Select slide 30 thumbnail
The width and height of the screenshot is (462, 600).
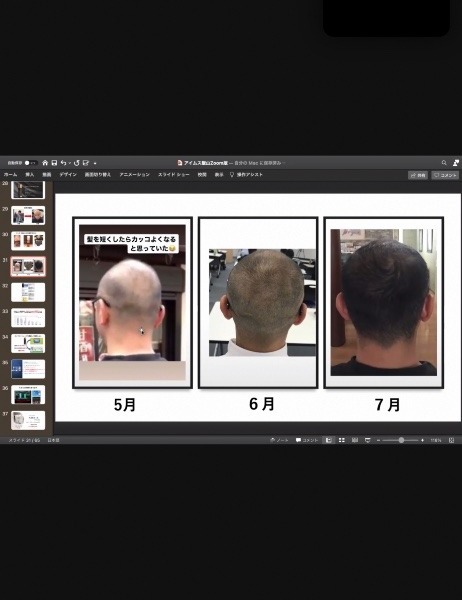coord(28,241)
